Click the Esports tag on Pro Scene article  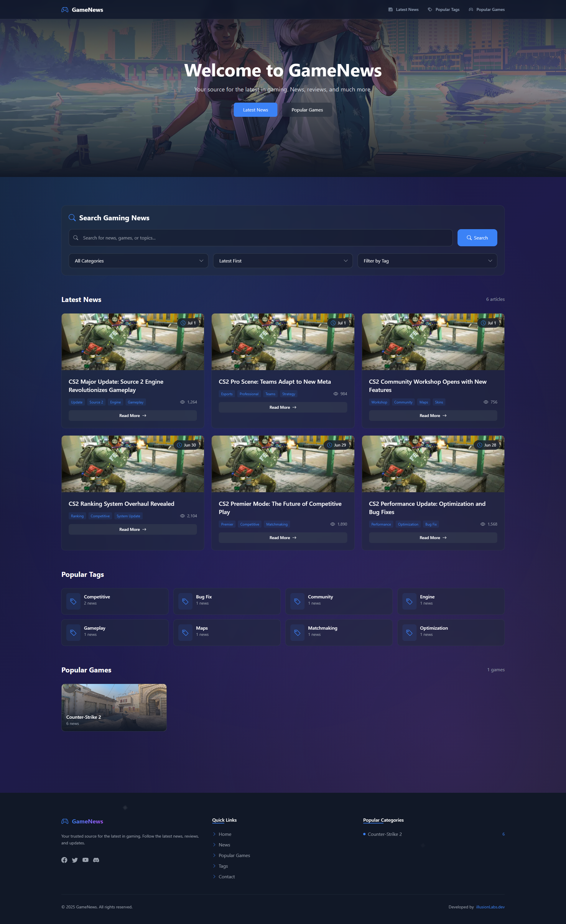point(227,394)
